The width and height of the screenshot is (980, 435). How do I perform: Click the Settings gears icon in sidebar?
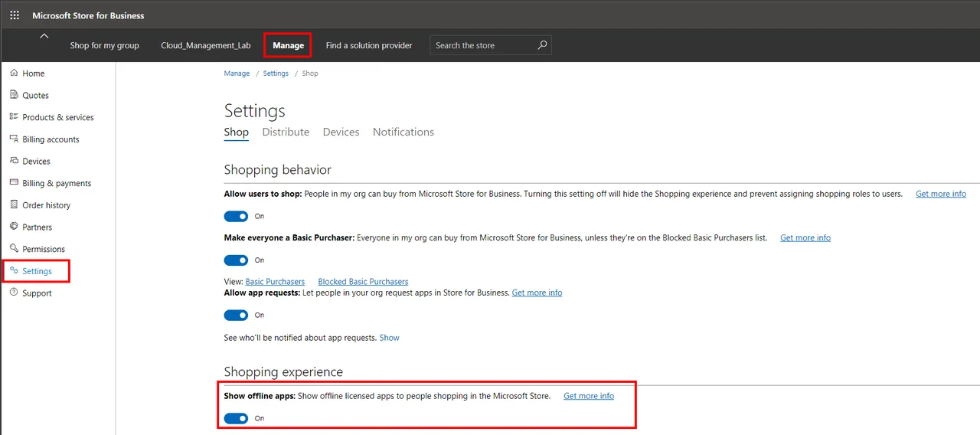(14, 271)
